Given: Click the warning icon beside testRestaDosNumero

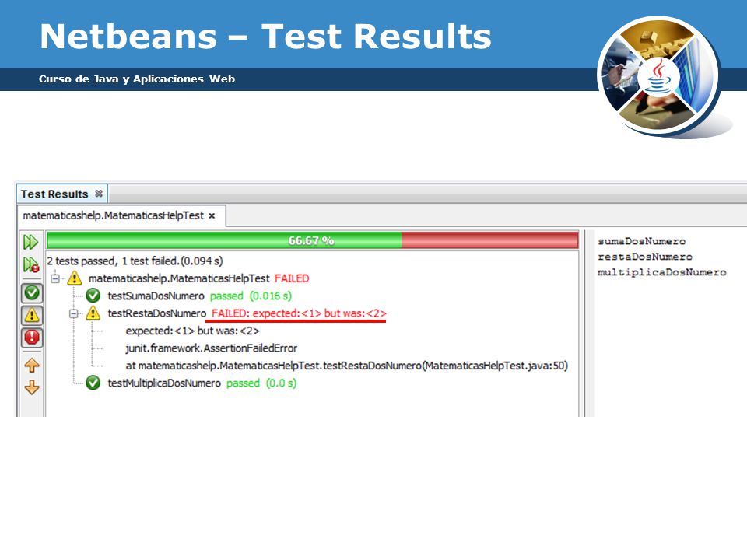Looking at the screenshot, I should (x=93, y=313).
